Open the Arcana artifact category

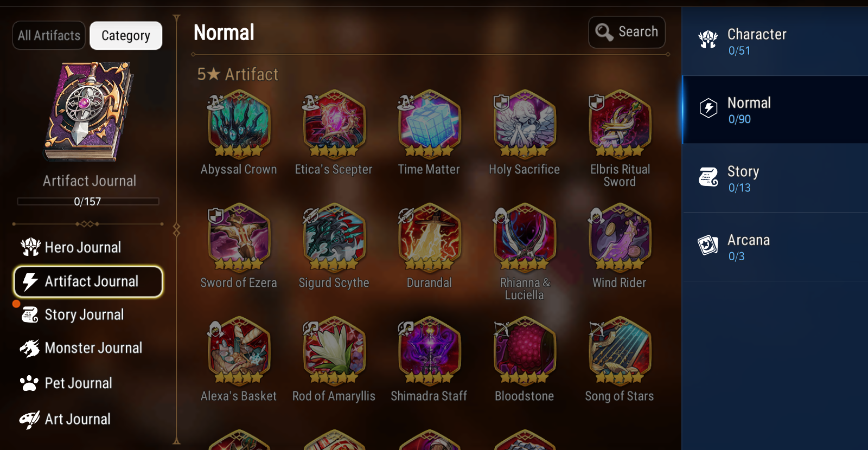(x=775, y=247)
